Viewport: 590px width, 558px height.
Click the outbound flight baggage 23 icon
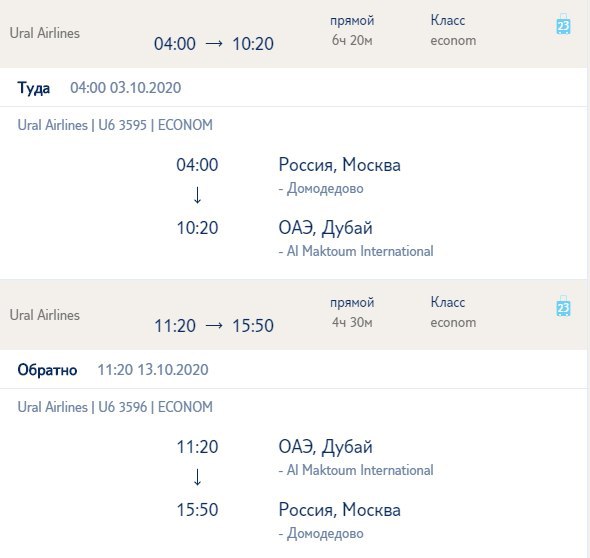coord(563,24)
